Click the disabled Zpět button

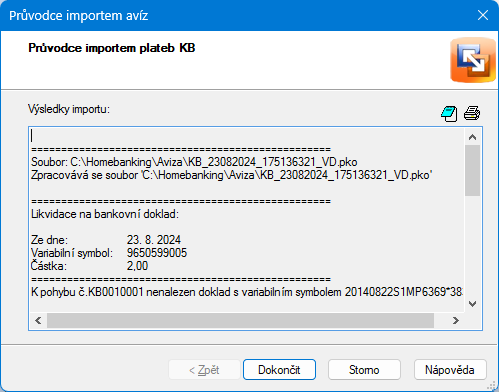pyautogui.click(x=204, y=370)
